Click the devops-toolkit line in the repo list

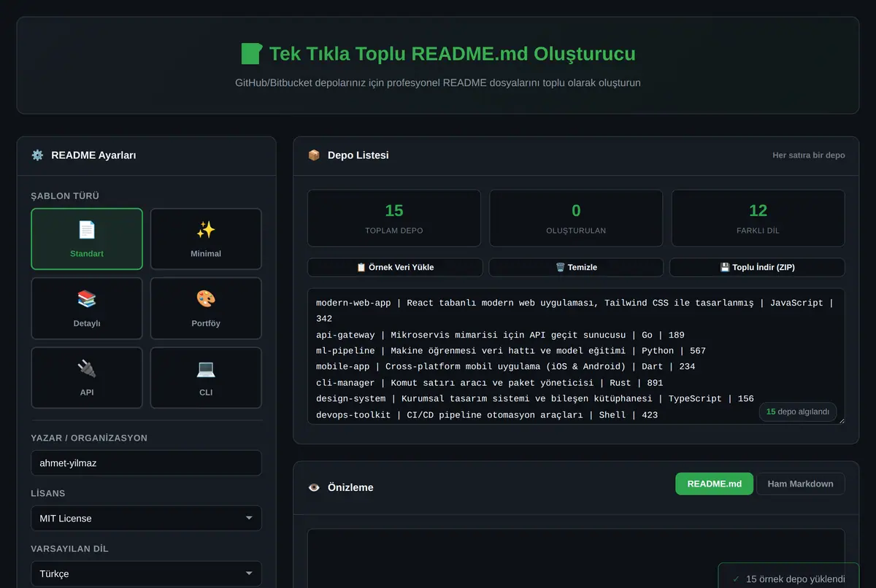(x=487, y=415)
